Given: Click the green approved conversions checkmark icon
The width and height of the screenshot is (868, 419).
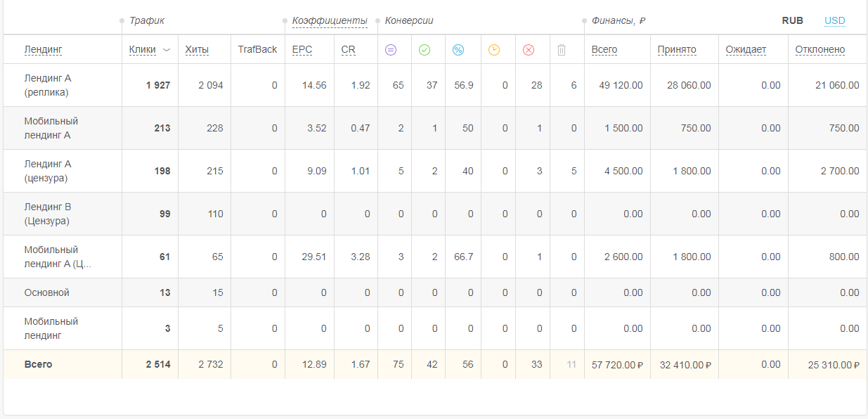Looking at the screenshot, I should [424, 50].
